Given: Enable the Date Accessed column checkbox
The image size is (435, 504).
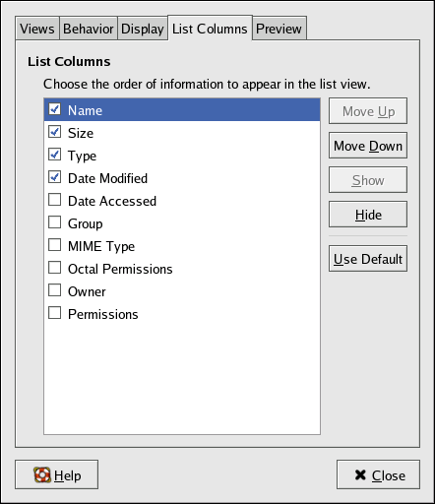Looking at the screenshot, I should coord(54,200).
